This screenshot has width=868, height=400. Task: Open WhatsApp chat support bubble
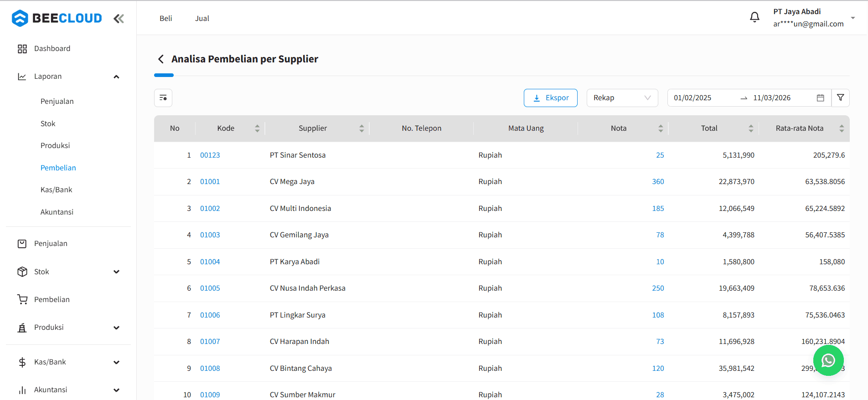[828, 360]
